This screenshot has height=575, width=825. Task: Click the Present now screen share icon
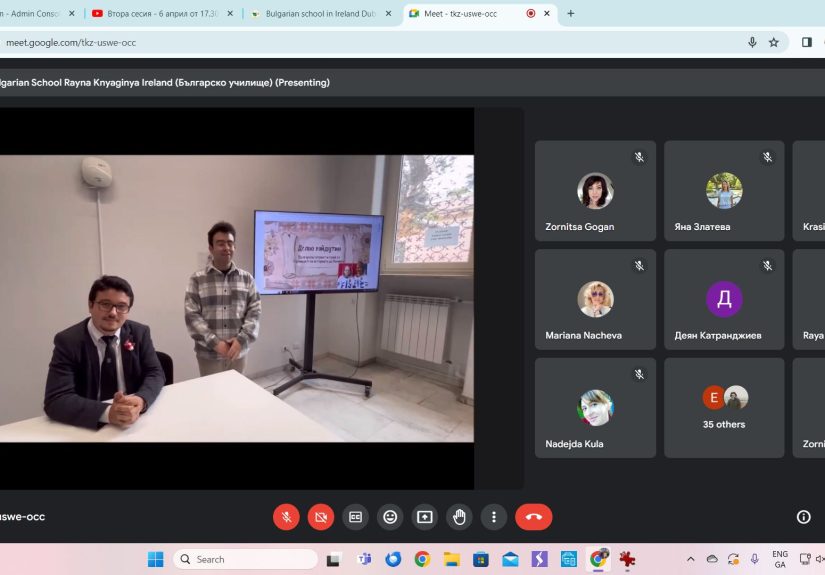point(425,517)
